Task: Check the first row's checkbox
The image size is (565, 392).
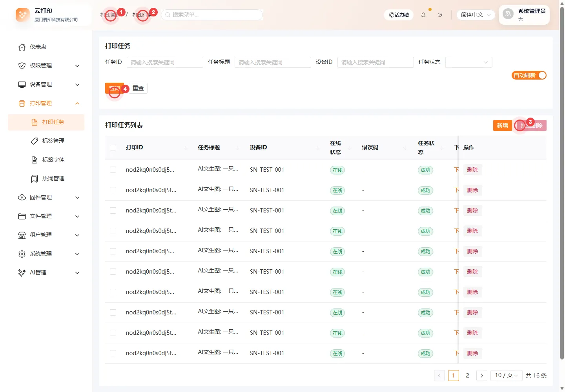Action: tap(113, 170)
